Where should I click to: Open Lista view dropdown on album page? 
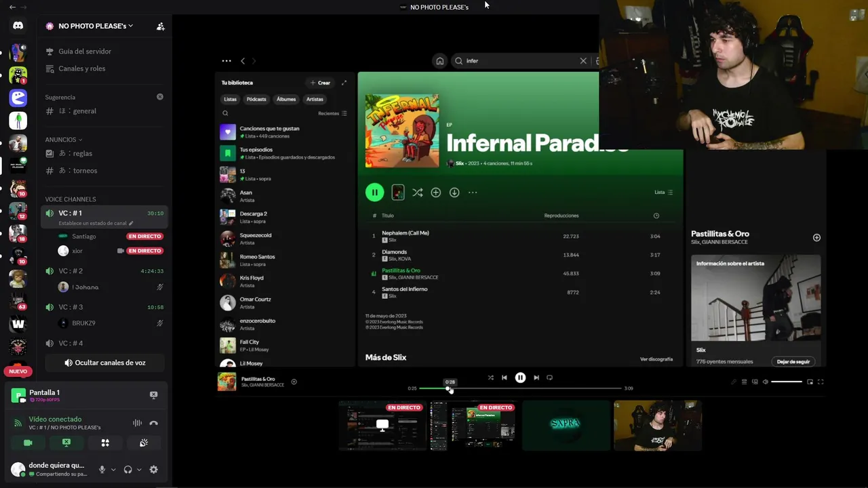coord(663,192)
